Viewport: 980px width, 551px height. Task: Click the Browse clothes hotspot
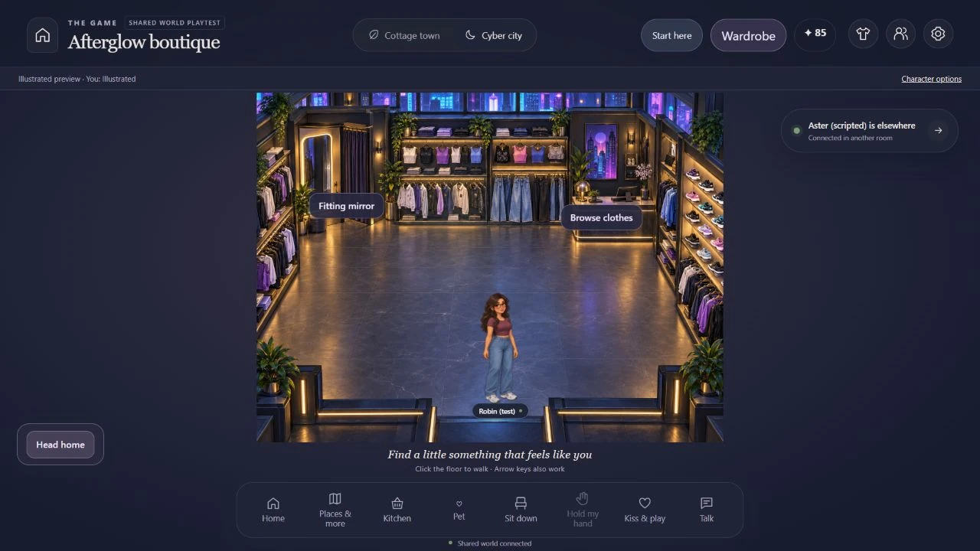point(601,217)
